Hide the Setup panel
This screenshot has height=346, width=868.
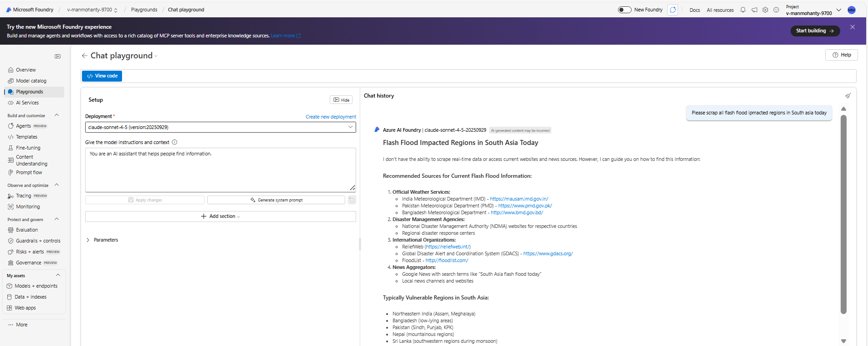(341, 100)
